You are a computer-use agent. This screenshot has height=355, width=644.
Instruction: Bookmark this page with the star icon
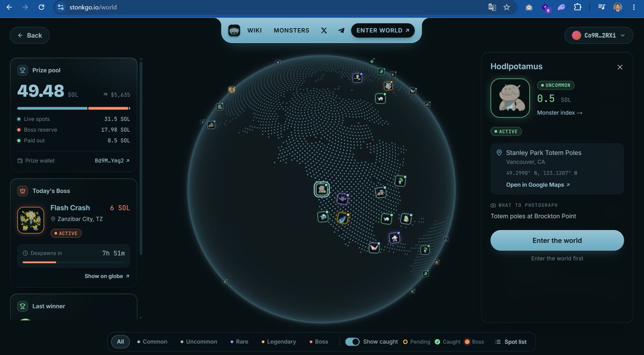[507, 8]
